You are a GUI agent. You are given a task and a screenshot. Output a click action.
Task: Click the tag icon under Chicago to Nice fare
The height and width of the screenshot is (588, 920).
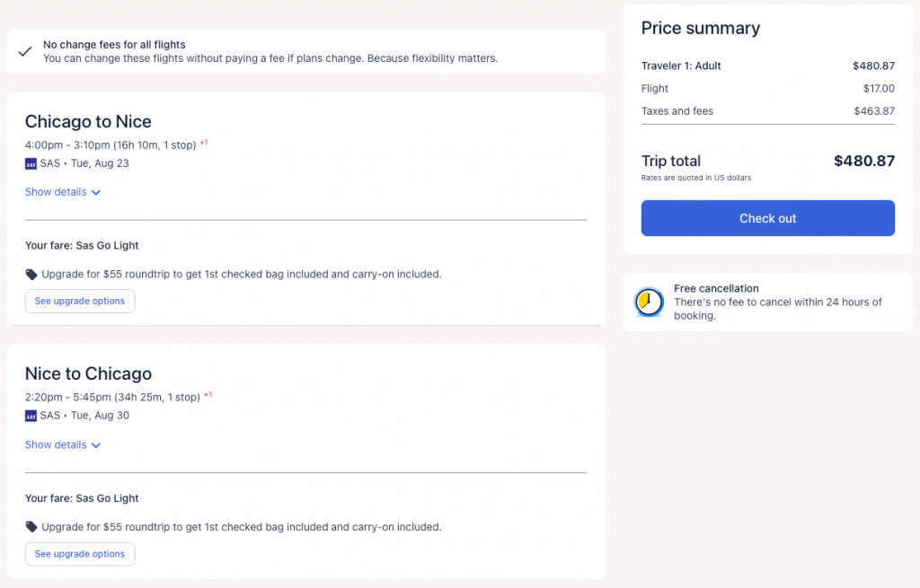31,275
